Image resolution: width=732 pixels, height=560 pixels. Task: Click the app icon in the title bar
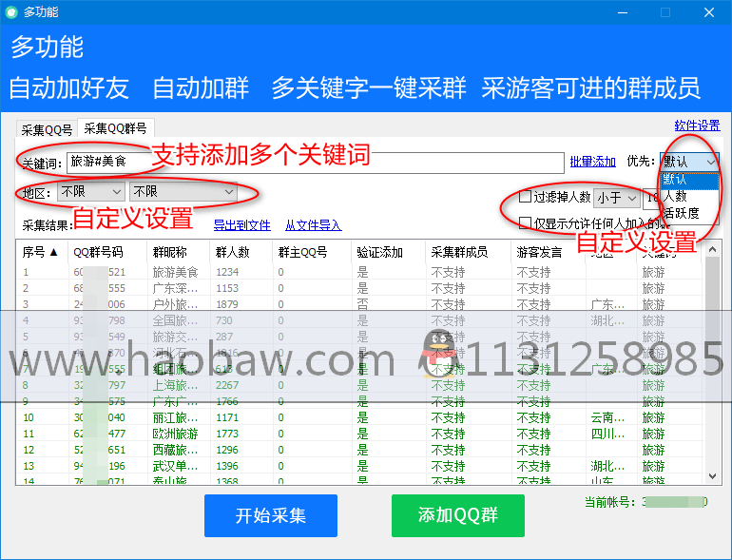[11, 12]
